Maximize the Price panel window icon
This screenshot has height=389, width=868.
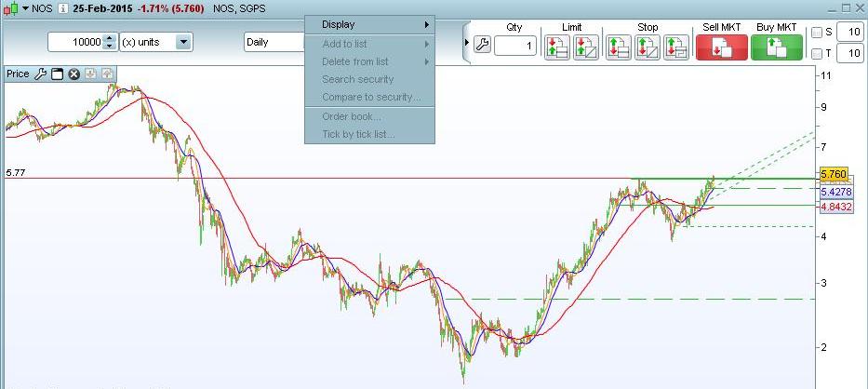pos(57,74)
